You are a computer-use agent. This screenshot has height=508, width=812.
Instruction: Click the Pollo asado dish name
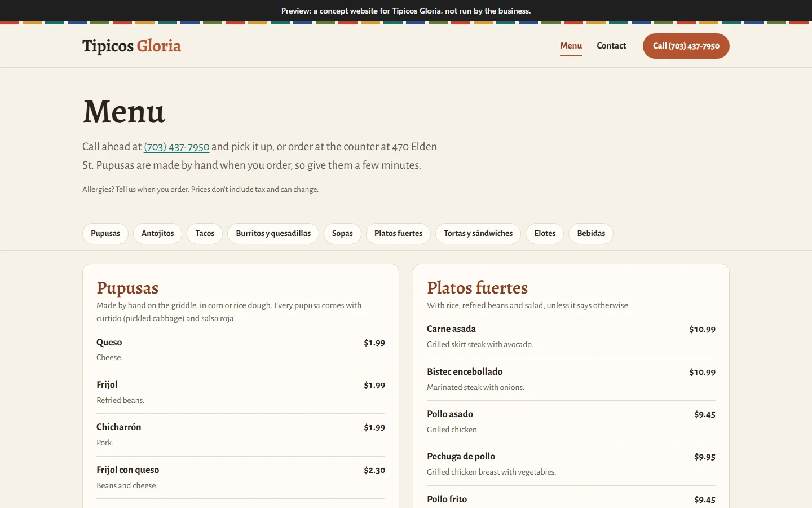450,414
